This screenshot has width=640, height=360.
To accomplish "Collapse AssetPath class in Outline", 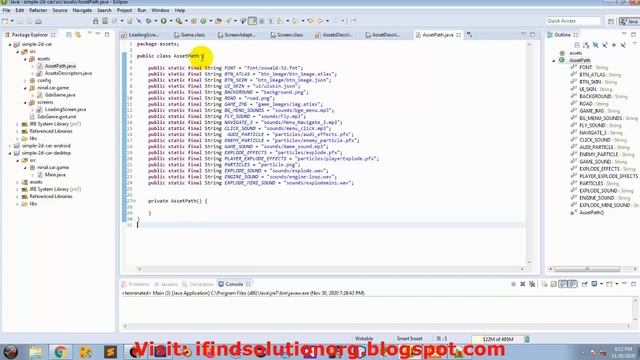I will click(554, 60).
